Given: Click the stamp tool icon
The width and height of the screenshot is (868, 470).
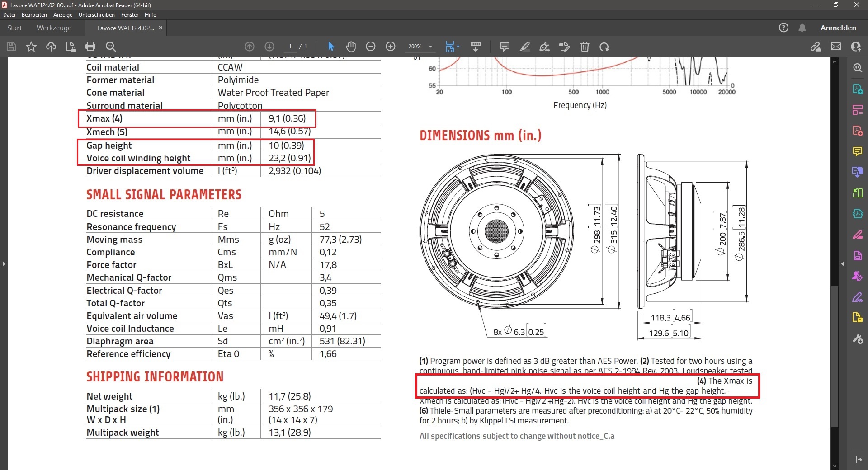Looking at the screenshot, I should point(565,47).
